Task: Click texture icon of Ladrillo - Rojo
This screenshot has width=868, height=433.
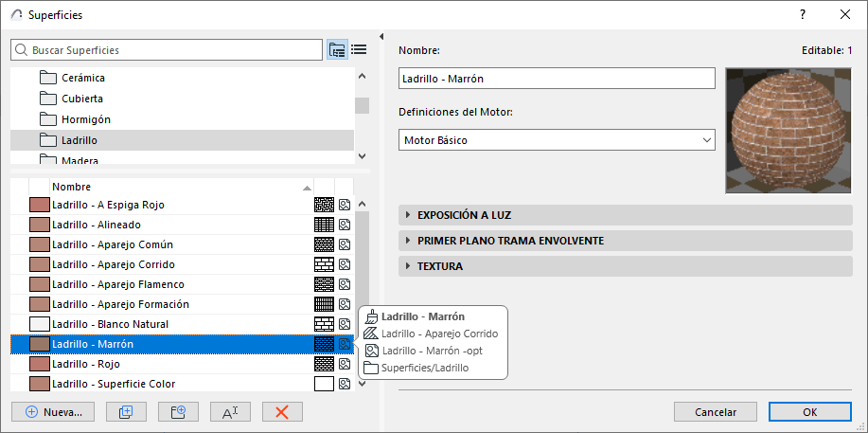Action: [x=345, y=364]
